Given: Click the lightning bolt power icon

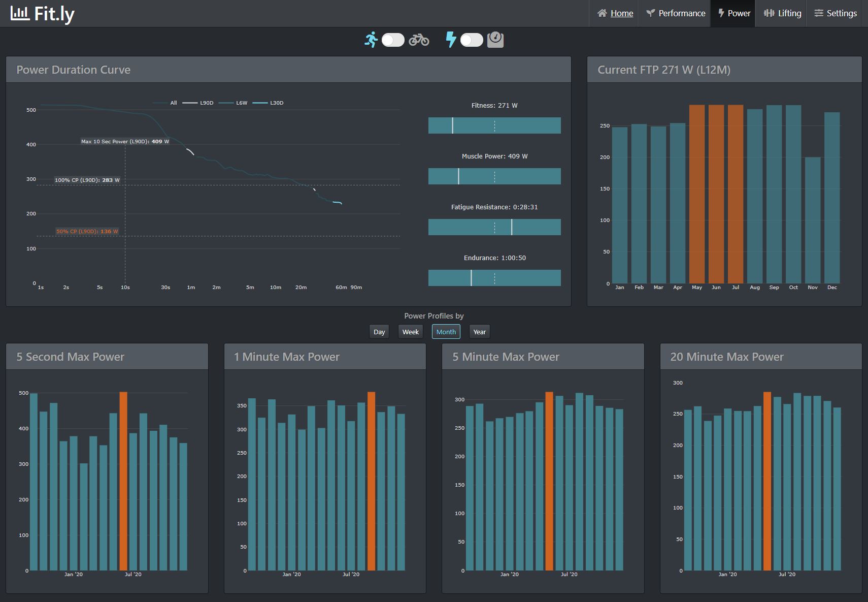Looking at the screenshot, I should point(451,40).
